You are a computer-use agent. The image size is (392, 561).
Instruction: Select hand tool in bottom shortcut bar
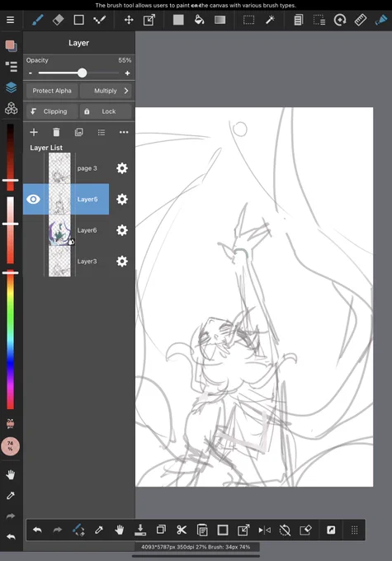pos(120,530)
